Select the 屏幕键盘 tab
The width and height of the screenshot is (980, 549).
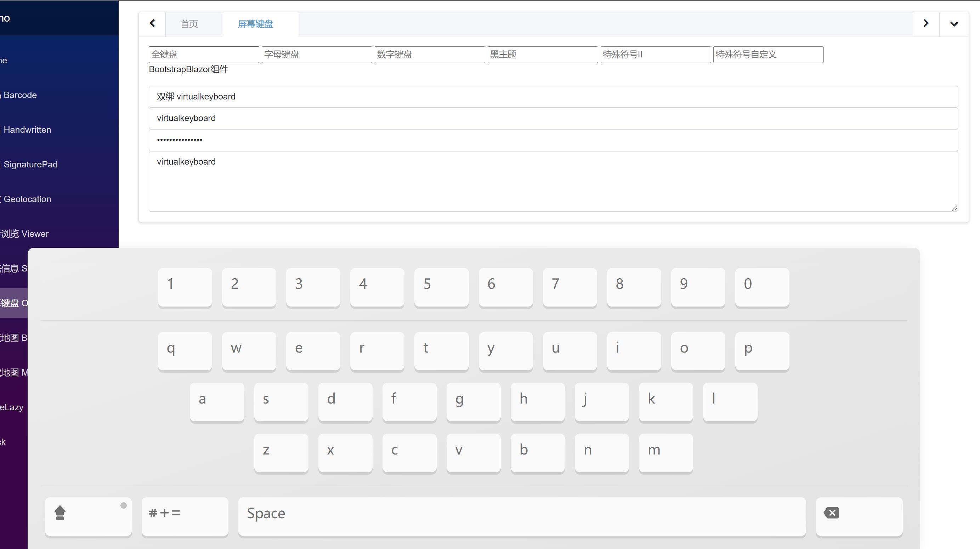coord(255,24)
